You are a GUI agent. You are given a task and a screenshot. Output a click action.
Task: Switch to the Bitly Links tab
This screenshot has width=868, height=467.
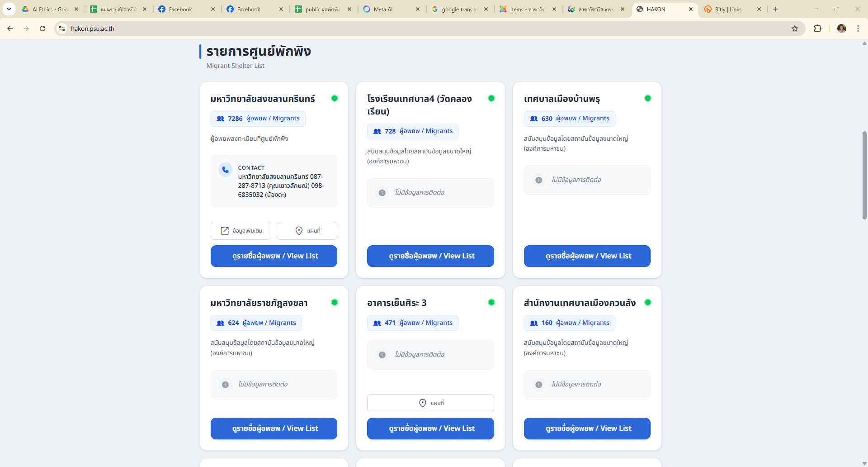(x=728, y=9)
